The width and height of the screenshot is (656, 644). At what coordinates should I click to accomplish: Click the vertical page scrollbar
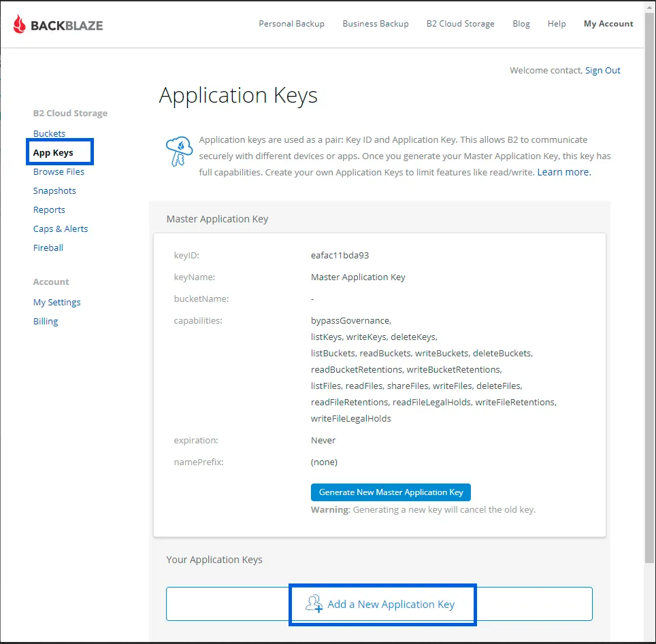(649, 288)
